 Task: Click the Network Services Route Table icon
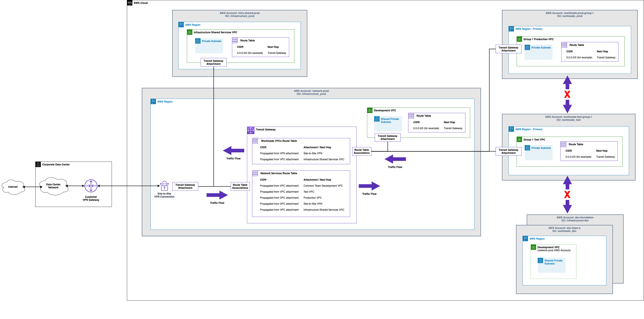pyautogui.click(x=255, y=173)
